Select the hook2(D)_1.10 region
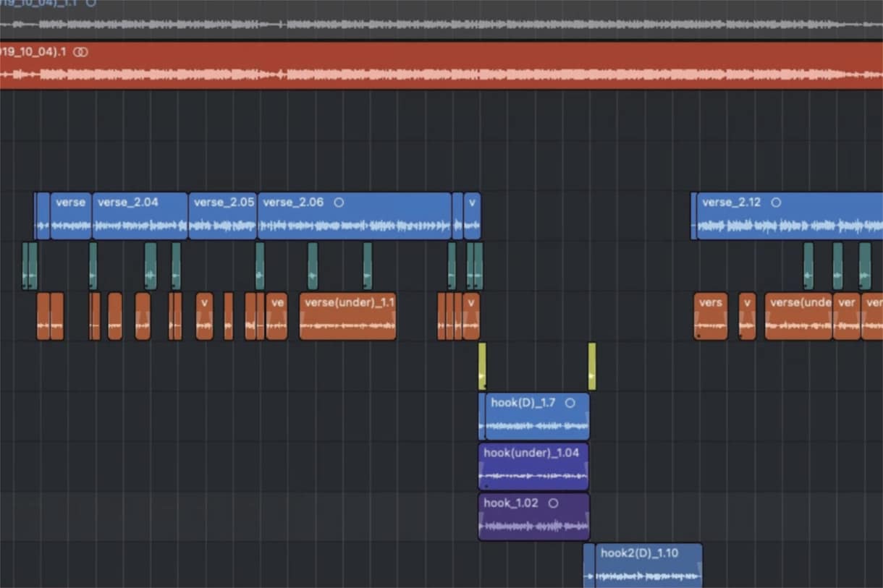The height and width of the screenshot is (588, 883). (648, 566)
